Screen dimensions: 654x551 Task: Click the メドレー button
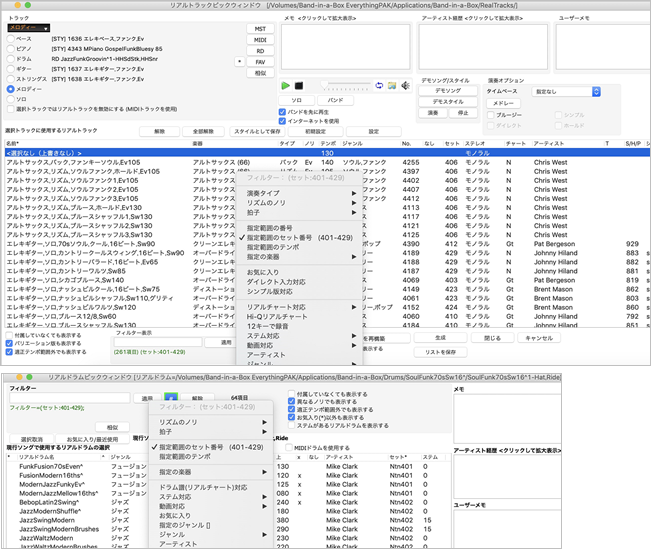pyautogui.click(x=503, y=103)
